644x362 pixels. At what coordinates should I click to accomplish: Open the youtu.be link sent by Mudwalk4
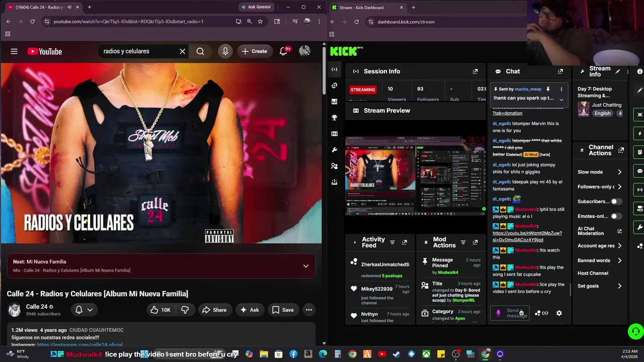click(527, 236)
